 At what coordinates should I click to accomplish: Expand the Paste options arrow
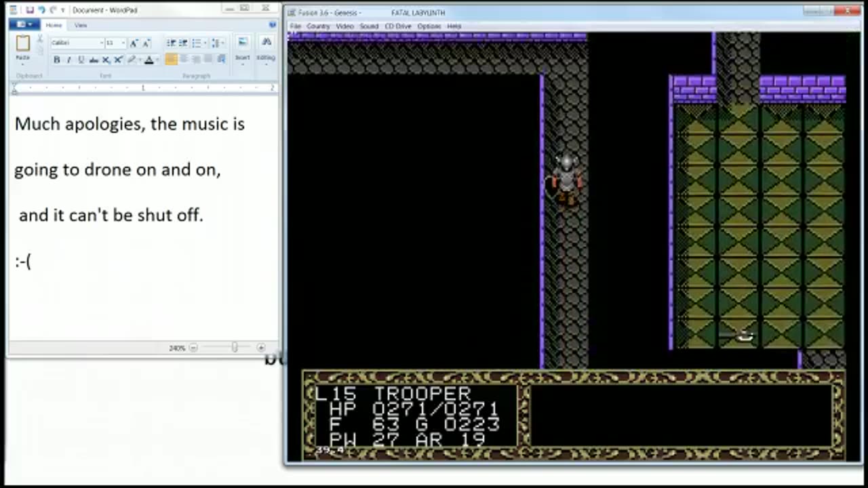click(23, 64)
